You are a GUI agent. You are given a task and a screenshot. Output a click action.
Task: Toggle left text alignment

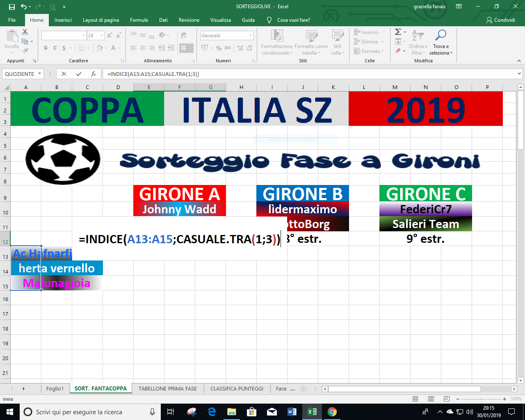pos(134,48)
